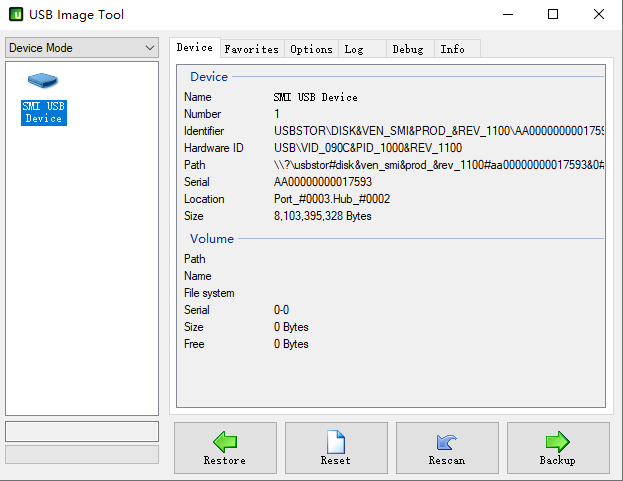The height and width of the screenshot is (481, 623).
Task: Click the green Restore arrow button
Action: [x=224, y=448]
